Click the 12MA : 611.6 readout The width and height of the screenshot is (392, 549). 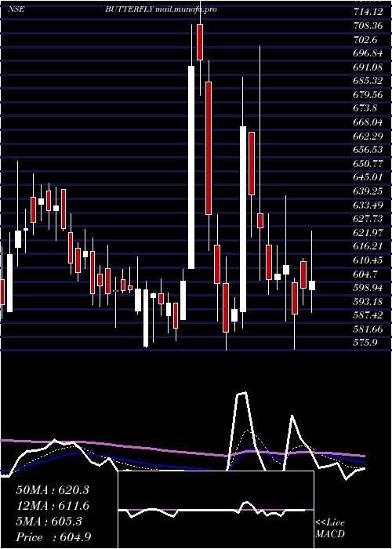[x=53, y=505]
